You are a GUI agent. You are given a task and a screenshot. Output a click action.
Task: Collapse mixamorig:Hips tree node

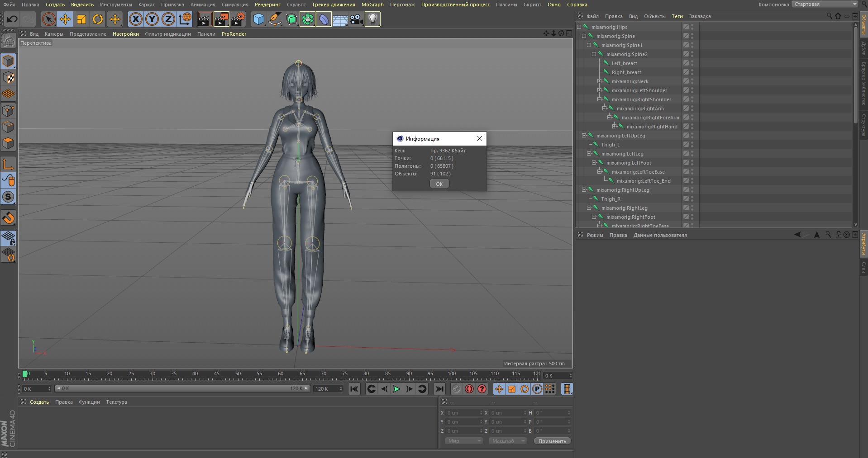coord(579,27)
